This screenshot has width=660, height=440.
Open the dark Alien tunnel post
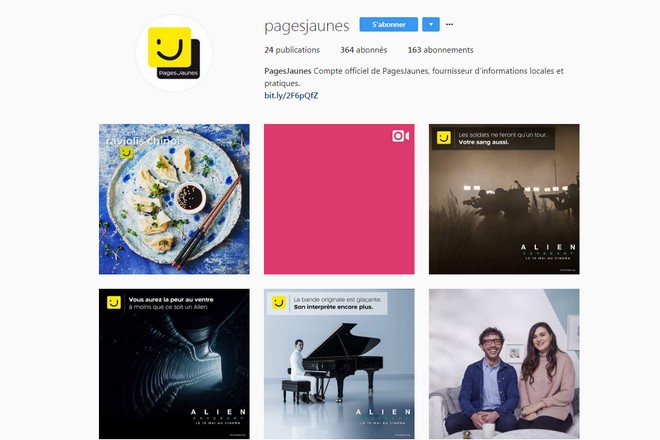click(x=174, y=364)
